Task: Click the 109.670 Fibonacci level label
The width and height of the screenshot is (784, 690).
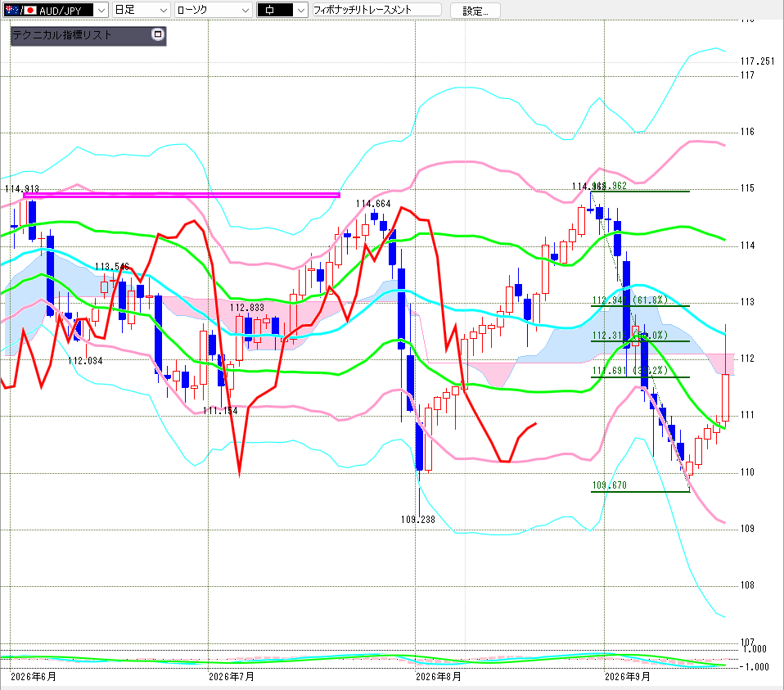Action: 609,485
